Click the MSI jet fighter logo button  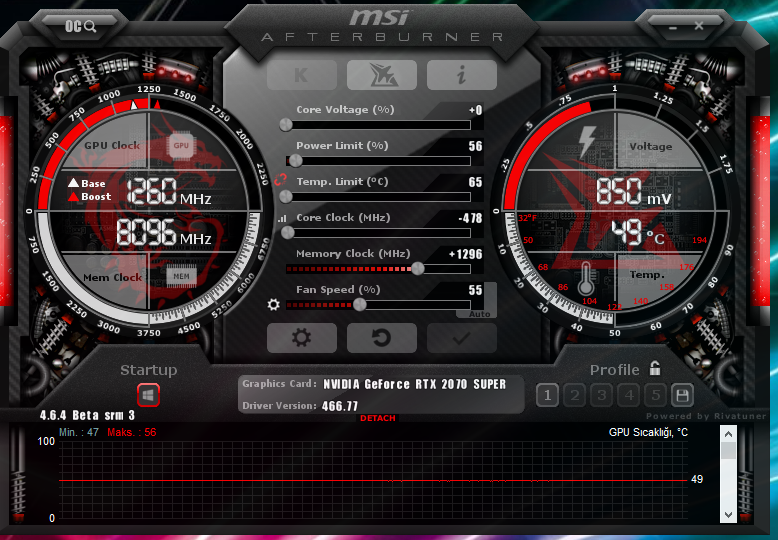tap(382, 75)
